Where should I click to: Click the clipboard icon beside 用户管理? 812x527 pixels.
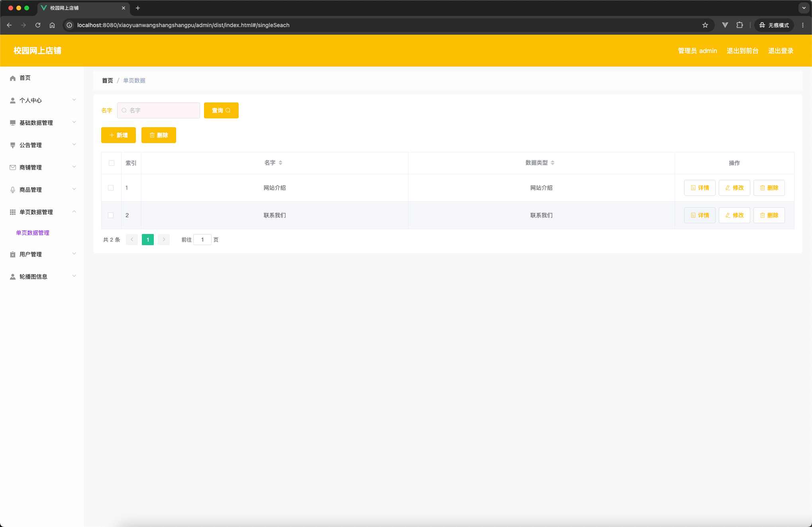(x=13, y=254)
